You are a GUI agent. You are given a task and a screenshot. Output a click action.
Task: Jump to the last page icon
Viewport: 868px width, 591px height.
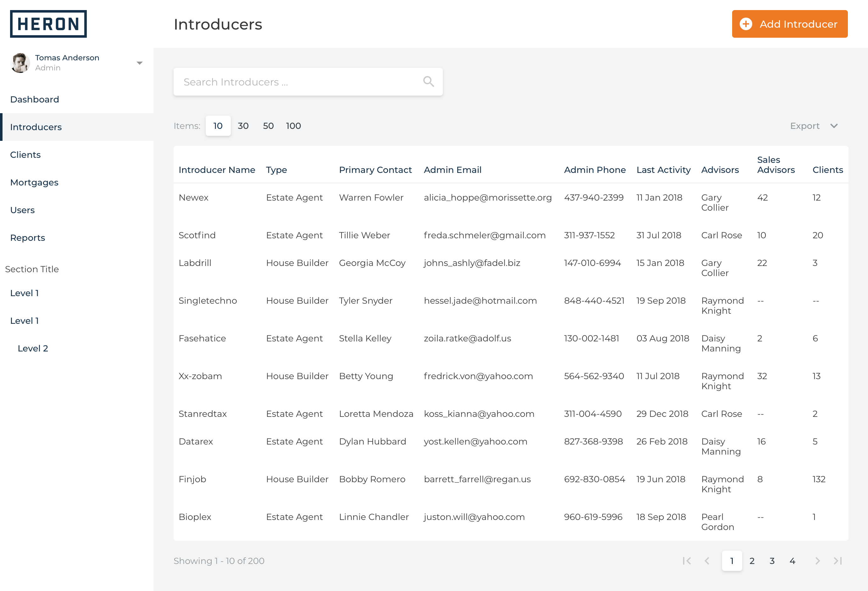pyautogui.click(x=837, y=561)
